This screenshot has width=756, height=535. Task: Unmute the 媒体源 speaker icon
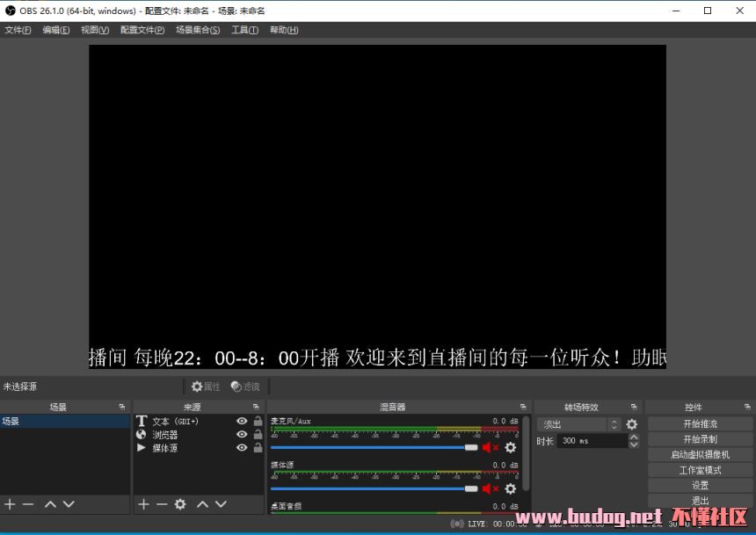(x=490, y=488)
